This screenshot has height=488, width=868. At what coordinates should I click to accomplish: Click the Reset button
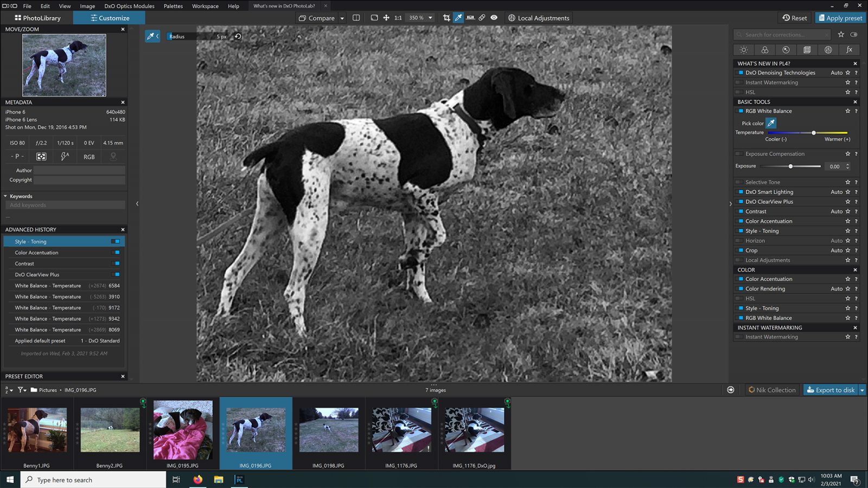pyautogui.click(x=795, y=18)
